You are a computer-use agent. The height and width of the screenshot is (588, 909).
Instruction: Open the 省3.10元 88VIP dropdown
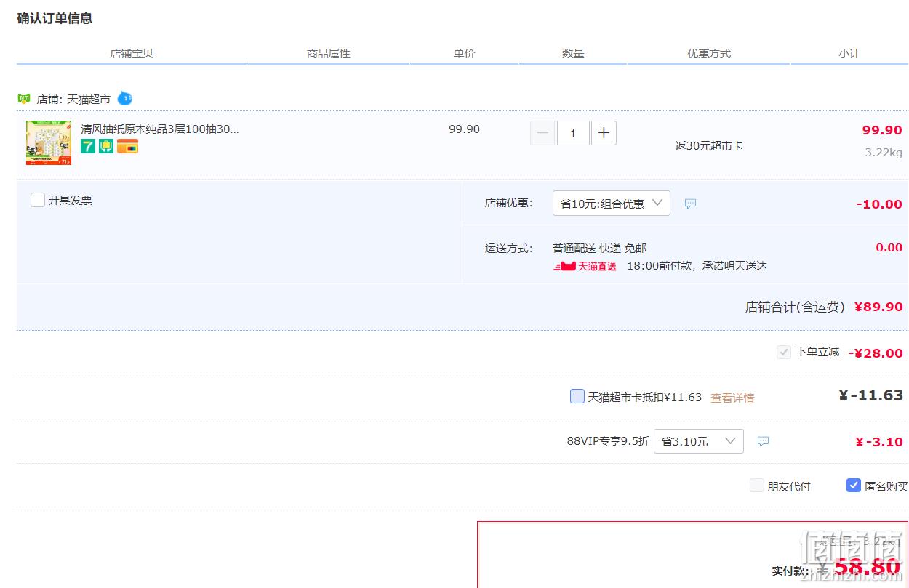(x=699, y=441)
